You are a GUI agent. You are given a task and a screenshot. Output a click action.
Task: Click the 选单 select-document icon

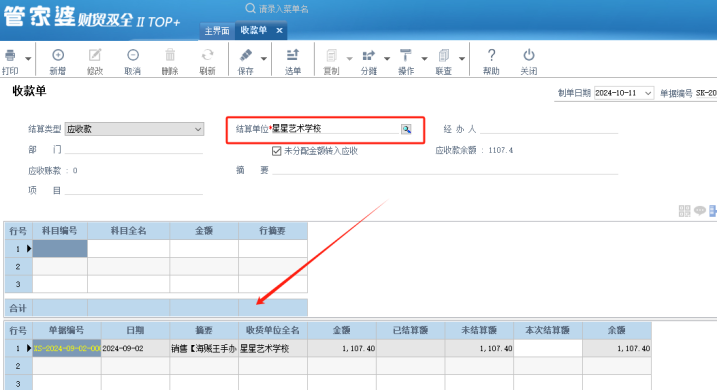[x=293, y=55]
